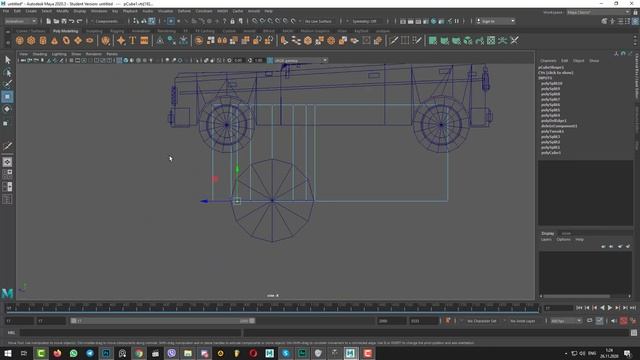Click the play backward button
The image size is (640, 360).
click(x=602, y=308)
